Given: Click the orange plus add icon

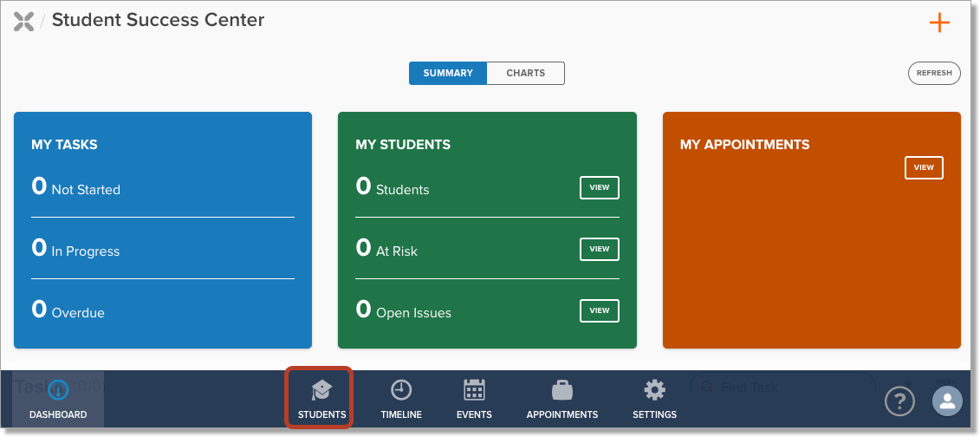Looking at the screenshot, I should click(x=939, y=23).
